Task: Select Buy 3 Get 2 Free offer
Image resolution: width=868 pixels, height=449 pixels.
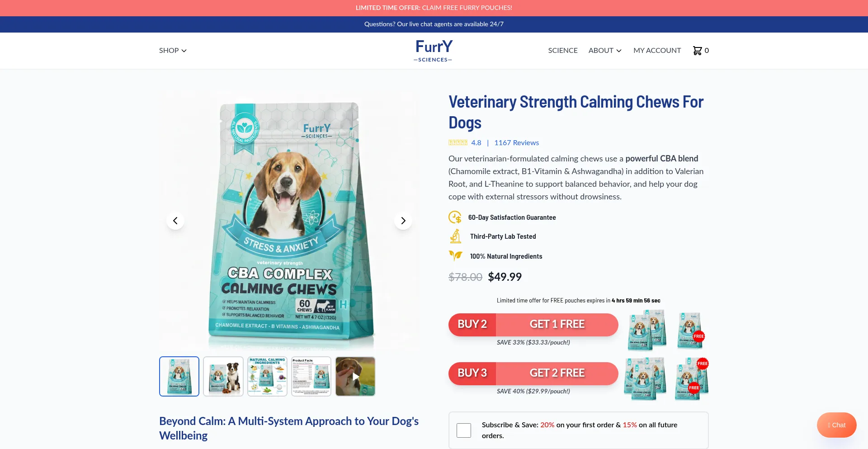Action: (533, 373)
